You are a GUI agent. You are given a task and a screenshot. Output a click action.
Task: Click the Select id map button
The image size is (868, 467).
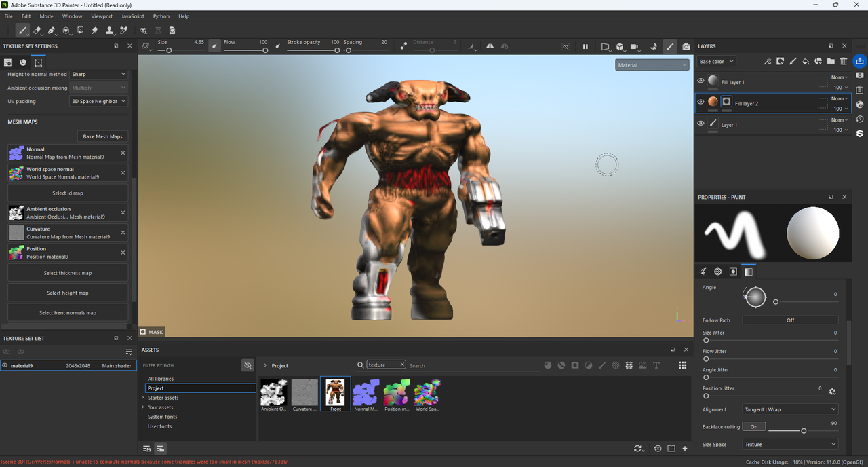click(x=68, y=193)
